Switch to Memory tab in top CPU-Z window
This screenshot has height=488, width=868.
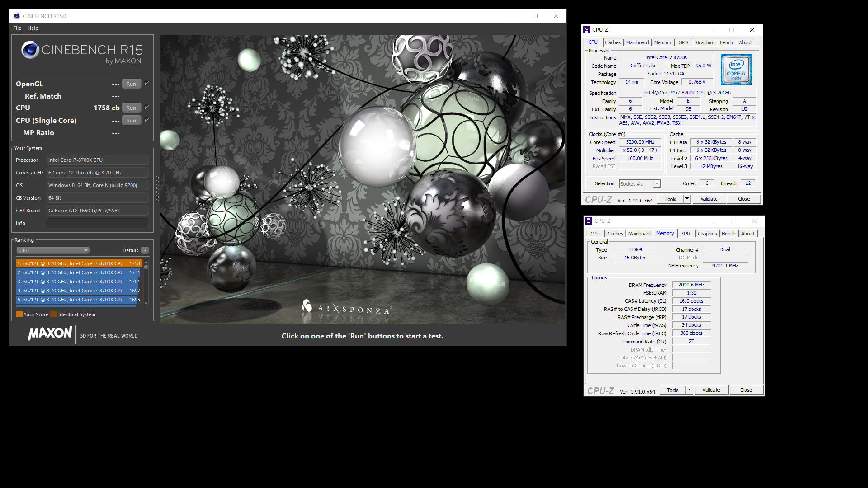[663, 42]
